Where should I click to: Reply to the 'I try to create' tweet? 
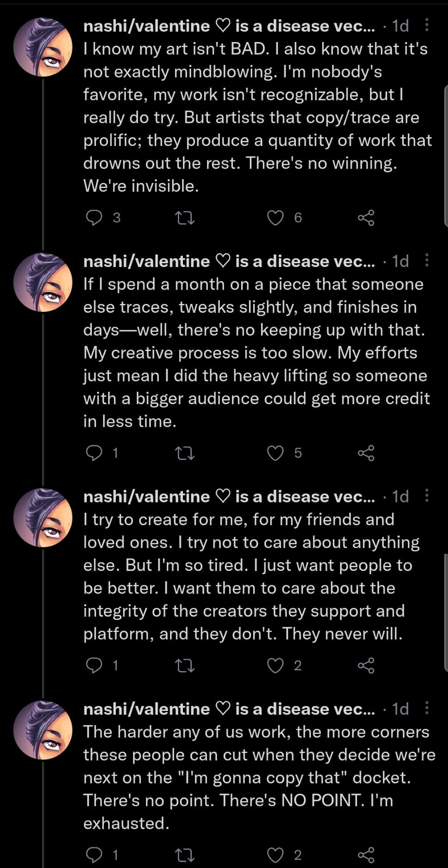tap(94, 665)
